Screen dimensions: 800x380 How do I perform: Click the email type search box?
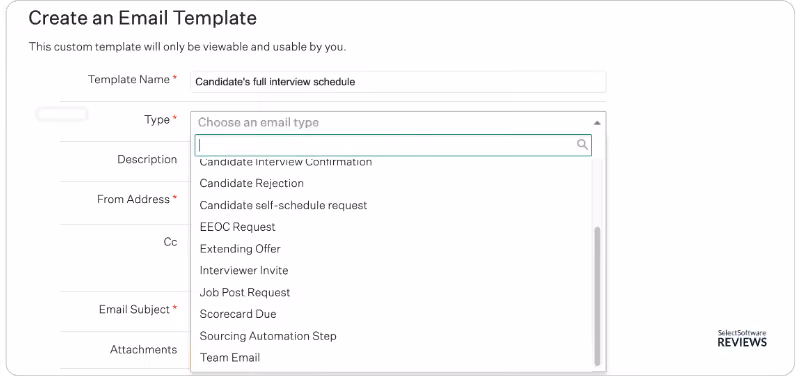pyautogui.click(x=393, y=145)
